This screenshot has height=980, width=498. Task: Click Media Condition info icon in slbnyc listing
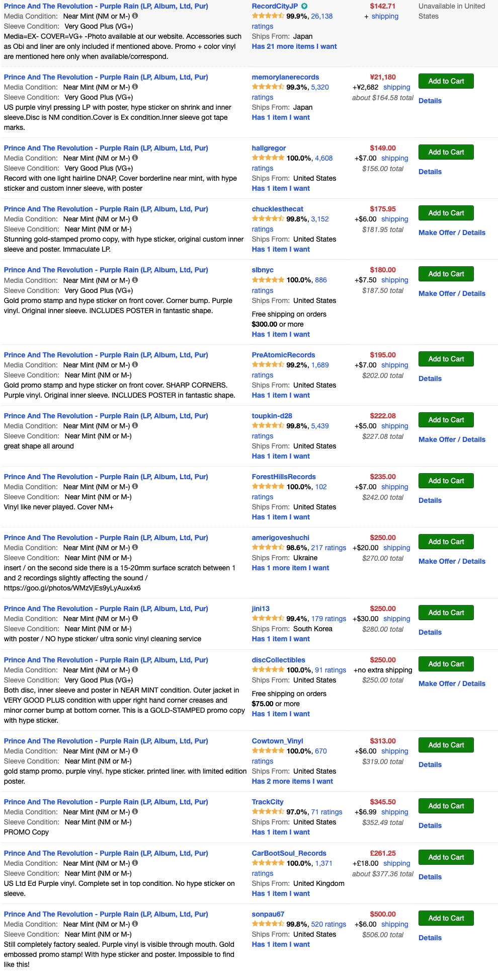[135, 280]
